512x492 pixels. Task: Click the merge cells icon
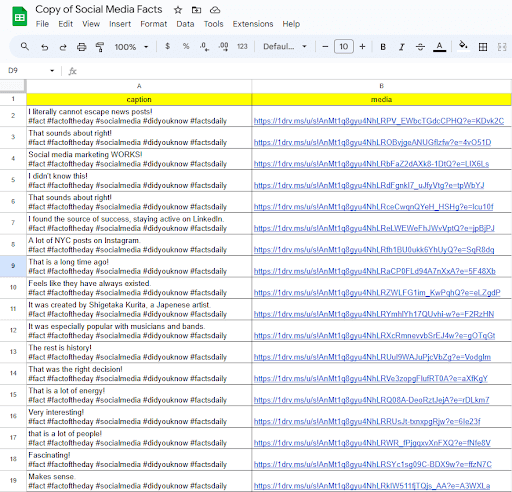[x=502, y=47]
